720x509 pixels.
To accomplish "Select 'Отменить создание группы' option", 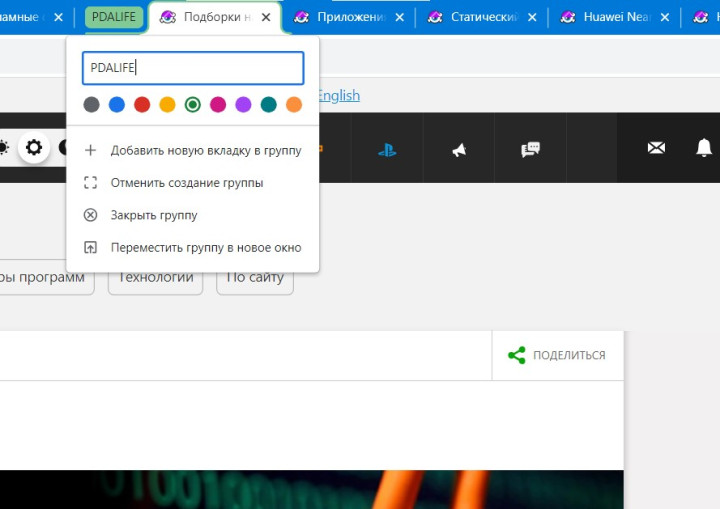I will (x=186, y=183).
